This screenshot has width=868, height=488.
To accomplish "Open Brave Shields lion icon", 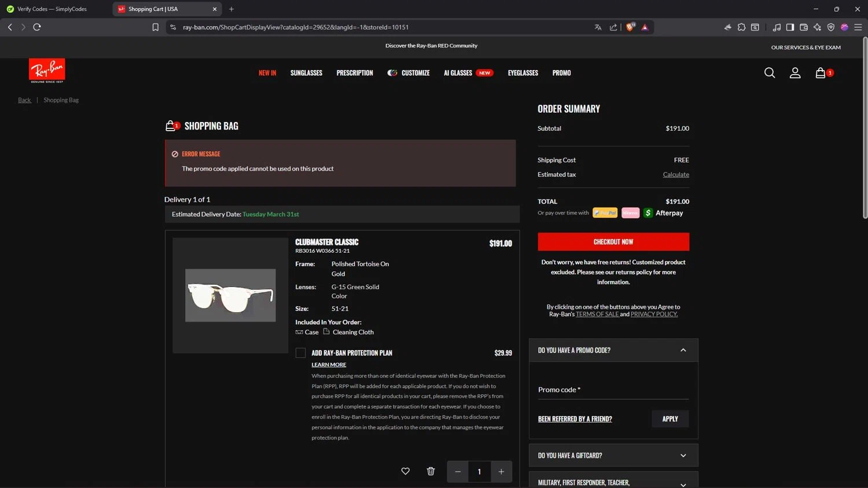I will (630, 27).
